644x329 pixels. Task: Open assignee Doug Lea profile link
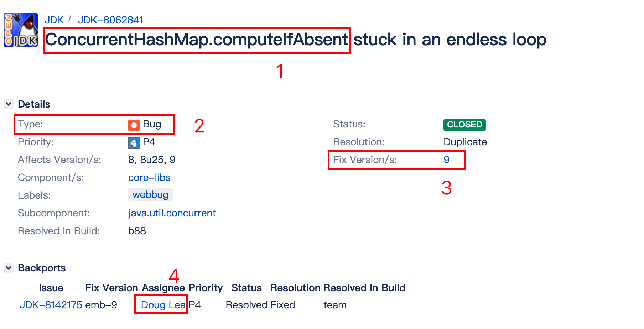click(x=163, y=305)
